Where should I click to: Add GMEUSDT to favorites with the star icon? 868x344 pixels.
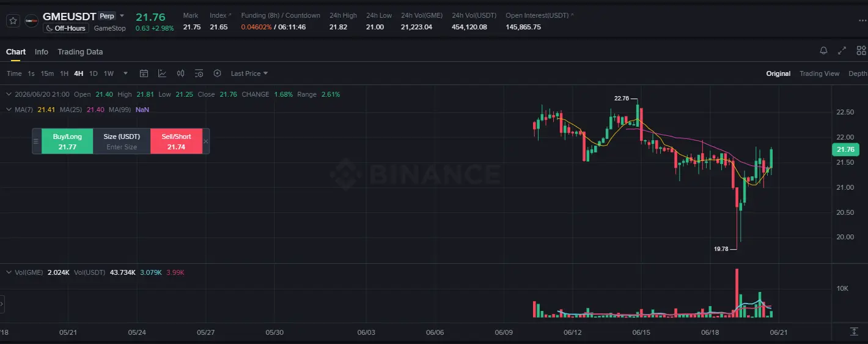coord(12,20)
